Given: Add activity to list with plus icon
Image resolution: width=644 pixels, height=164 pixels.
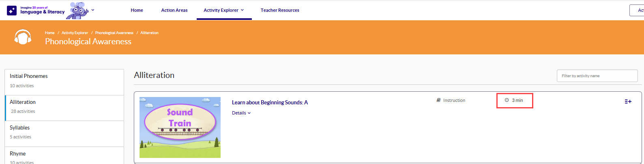Looking at the screenshot, I should [628, 101].
